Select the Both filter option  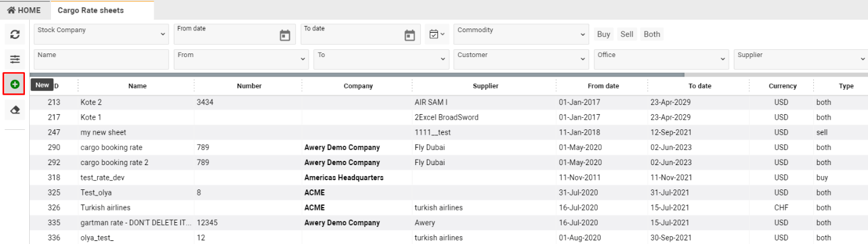[652, 34]
